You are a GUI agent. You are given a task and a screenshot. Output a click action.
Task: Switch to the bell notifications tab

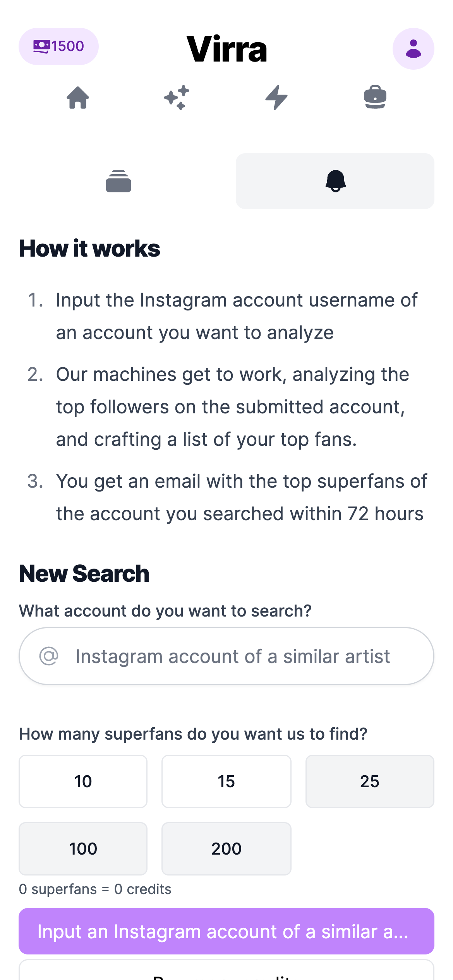pos(335,181)
